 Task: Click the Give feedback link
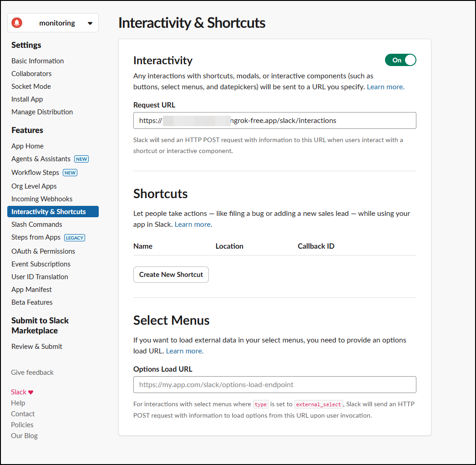click(32, 373)
